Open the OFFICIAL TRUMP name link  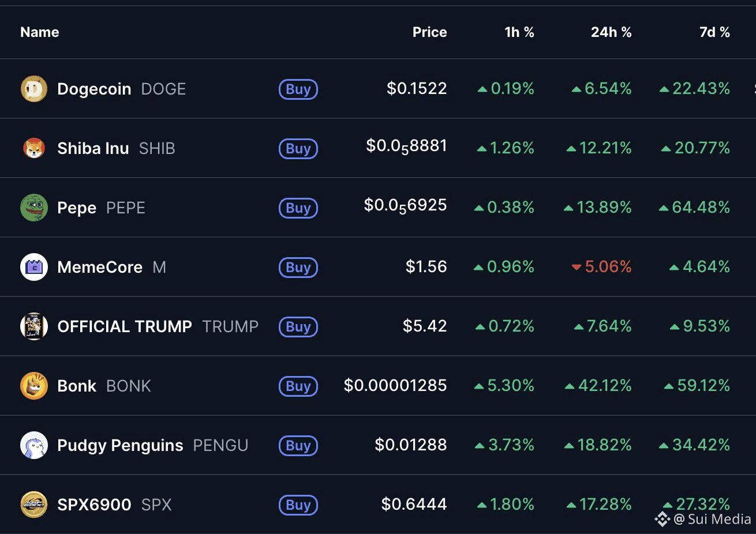[125, 327]
